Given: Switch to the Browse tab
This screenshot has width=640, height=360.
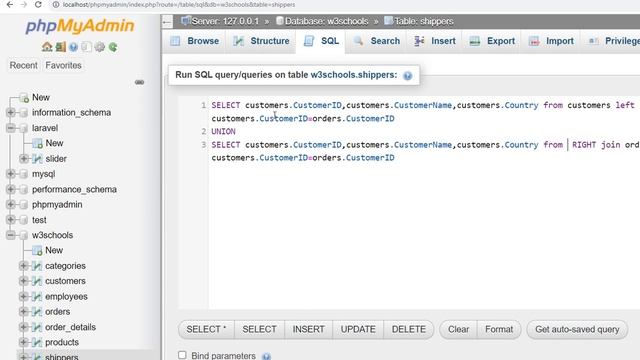Looking at the screenshot, I should 195,41.
